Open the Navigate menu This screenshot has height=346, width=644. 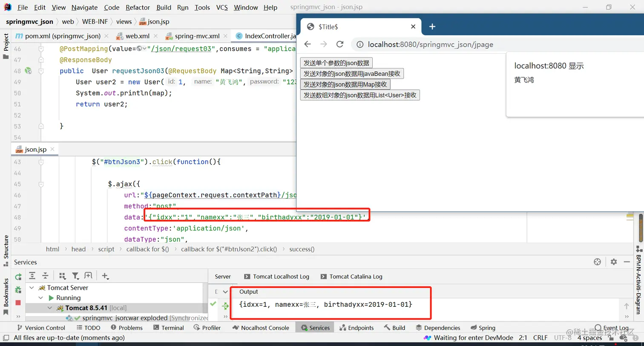click(x=84, y=7)
